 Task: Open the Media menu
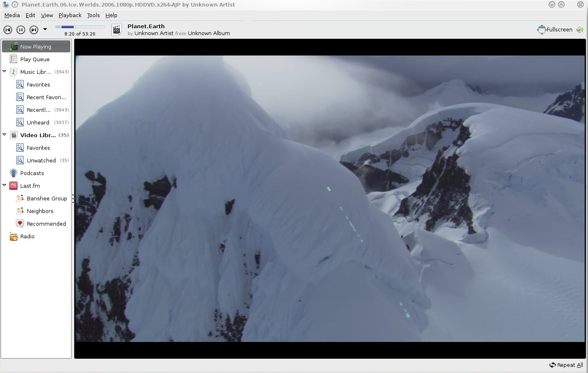click(12, 15)
